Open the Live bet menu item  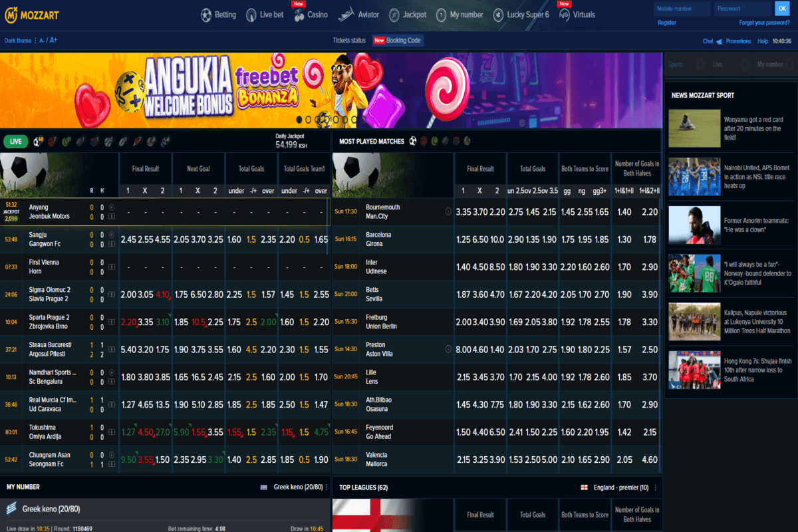click(x=265, y=15)
